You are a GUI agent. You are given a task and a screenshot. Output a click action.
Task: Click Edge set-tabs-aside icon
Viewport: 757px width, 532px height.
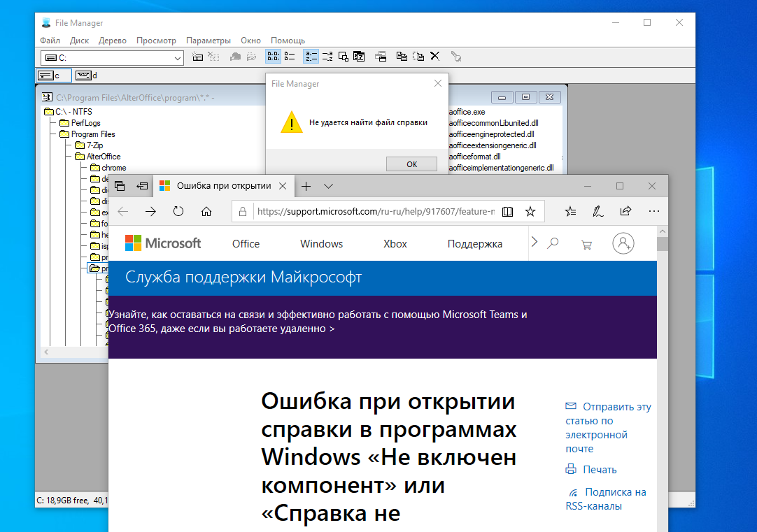142,186
